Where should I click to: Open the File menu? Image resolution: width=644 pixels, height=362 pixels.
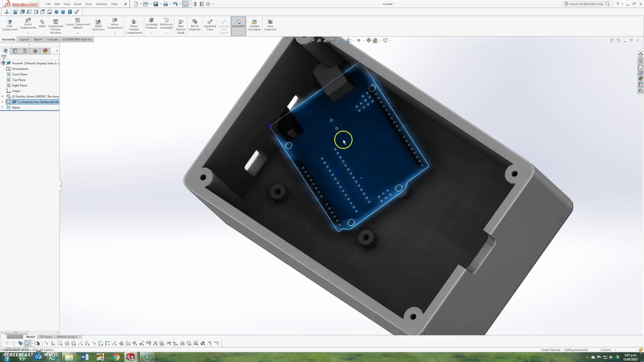[48, 4]
